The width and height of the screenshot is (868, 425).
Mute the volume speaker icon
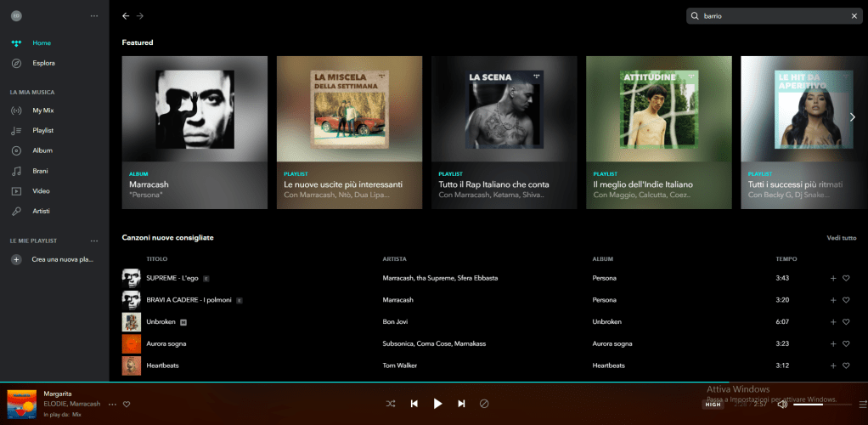[x=782, y=404]
